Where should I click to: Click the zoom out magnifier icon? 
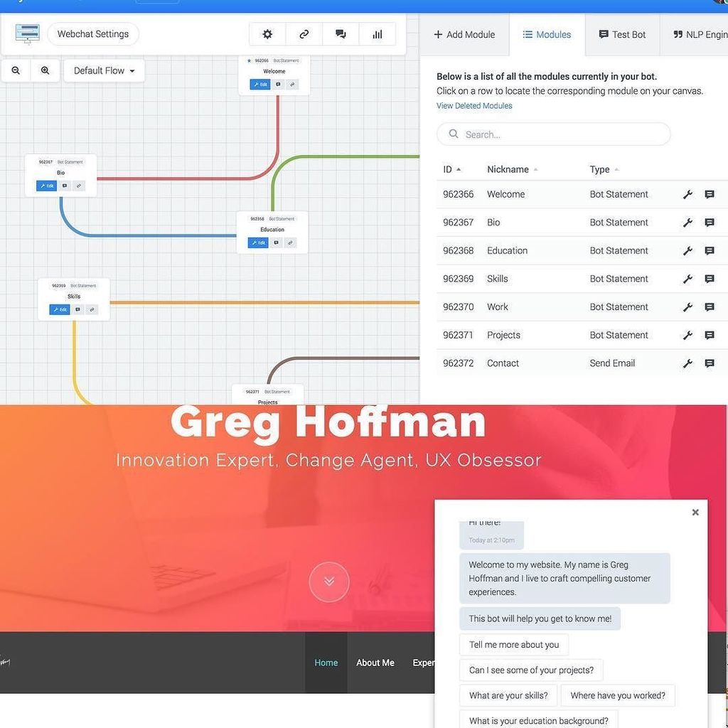[x=16, y=70]
